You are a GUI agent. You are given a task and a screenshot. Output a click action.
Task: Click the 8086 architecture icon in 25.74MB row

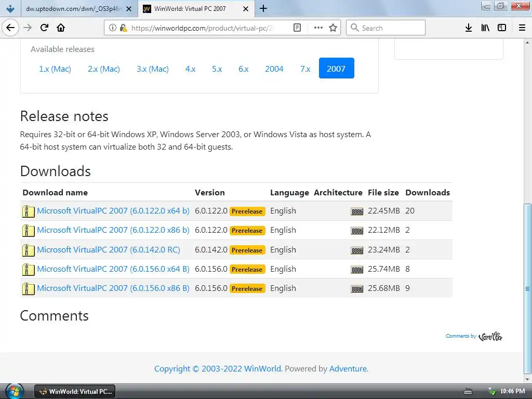[357, 270]
